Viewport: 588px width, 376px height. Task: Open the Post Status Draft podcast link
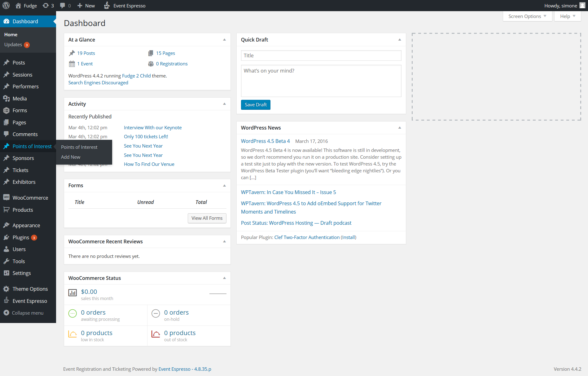pos(296,223)
